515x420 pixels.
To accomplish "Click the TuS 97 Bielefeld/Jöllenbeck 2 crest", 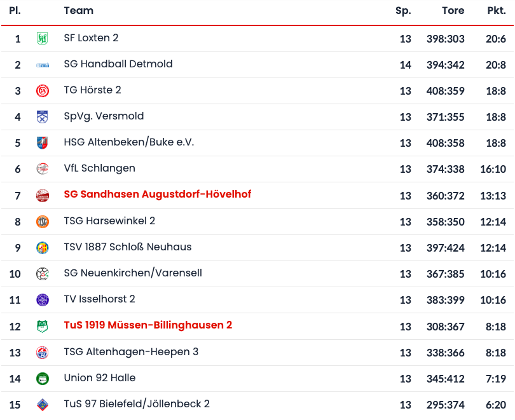I will coord(43,405).
